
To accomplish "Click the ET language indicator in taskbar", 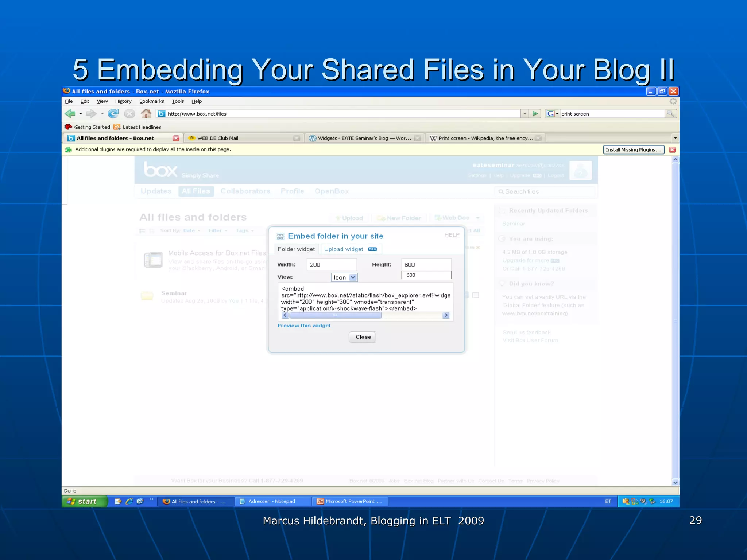I will tap(608, 501).
